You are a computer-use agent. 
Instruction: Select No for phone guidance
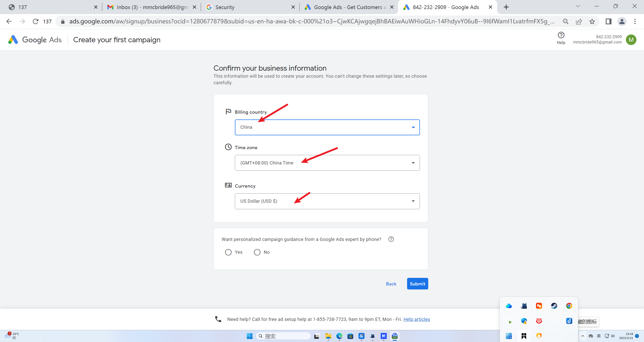point(257,252)
